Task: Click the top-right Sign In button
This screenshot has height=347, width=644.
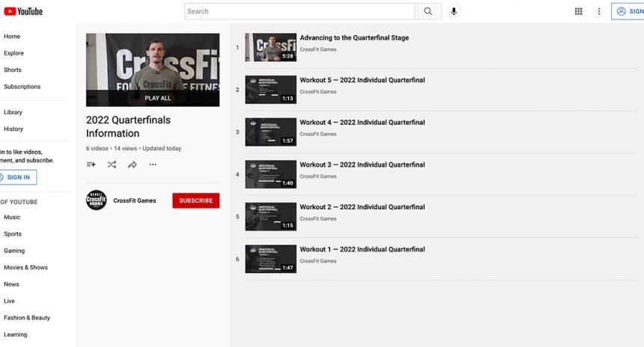Action: pyautogui.click(x=628, y=11)
